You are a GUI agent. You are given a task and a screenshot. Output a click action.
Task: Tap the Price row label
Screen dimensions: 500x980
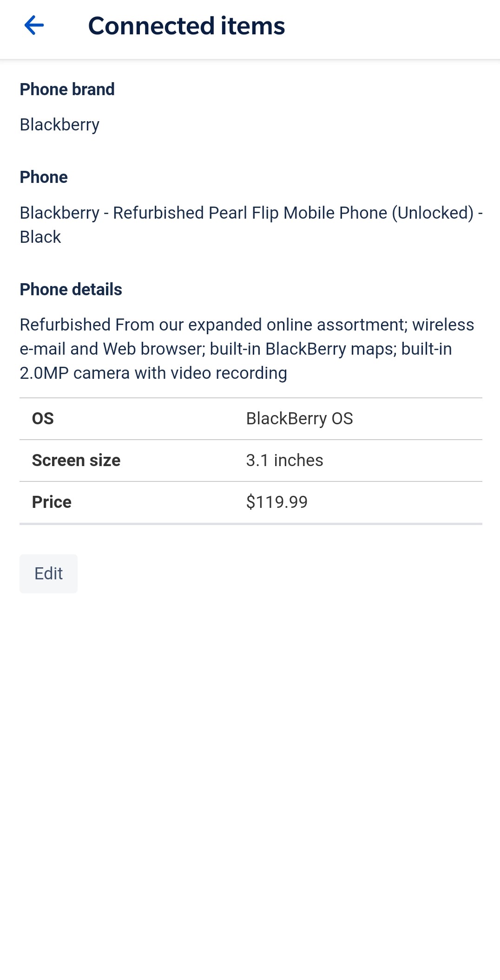pos(52,502)
